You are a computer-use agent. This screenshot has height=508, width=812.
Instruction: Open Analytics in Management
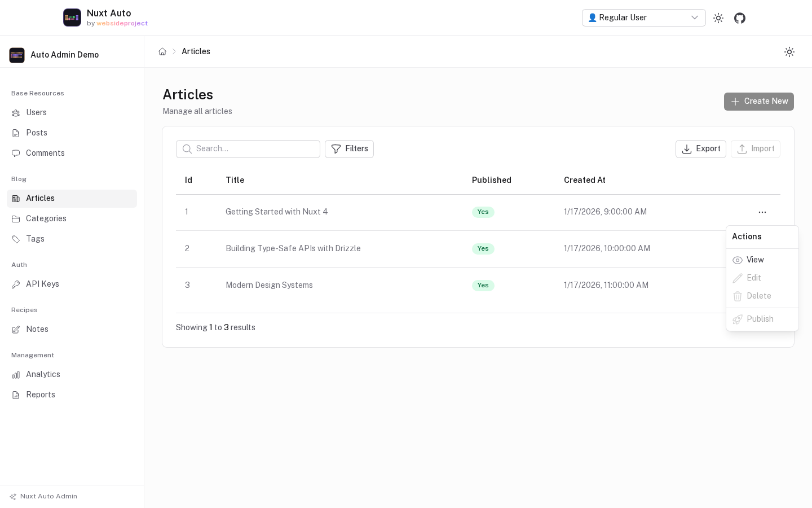[x=72, y=374]
